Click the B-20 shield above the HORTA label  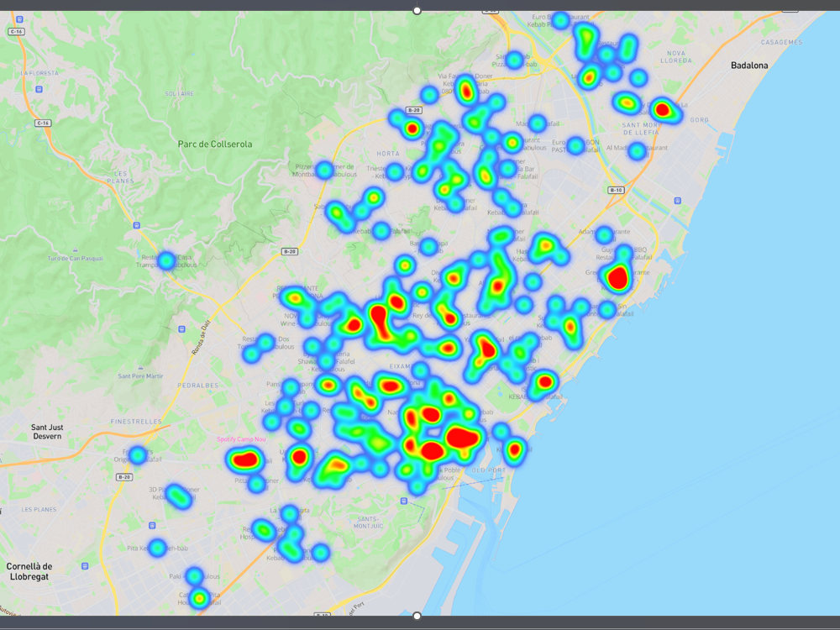pos(413,110)
